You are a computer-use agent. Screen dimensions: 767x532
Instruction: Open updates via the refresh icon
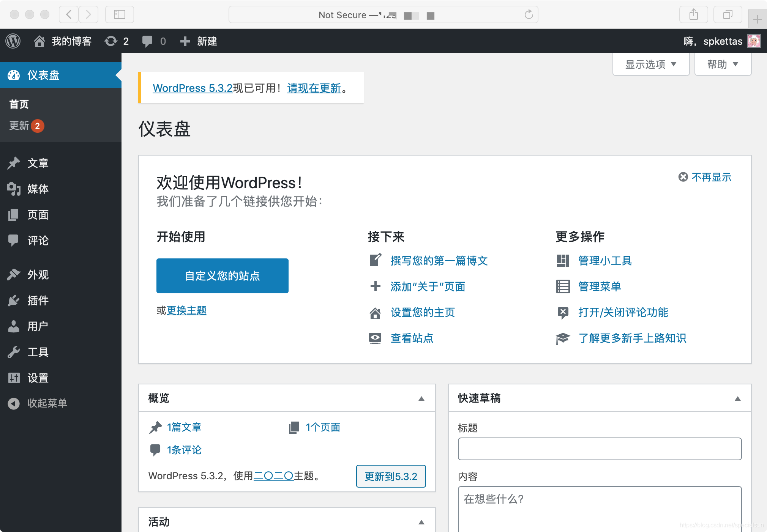point(111,41)
